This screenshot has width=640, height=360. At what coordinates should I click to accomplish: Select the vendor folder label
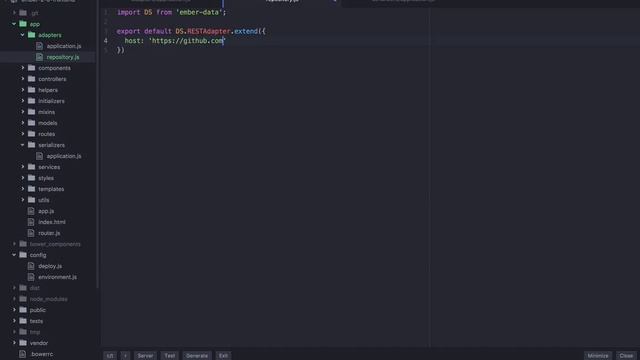pos(39,343)
